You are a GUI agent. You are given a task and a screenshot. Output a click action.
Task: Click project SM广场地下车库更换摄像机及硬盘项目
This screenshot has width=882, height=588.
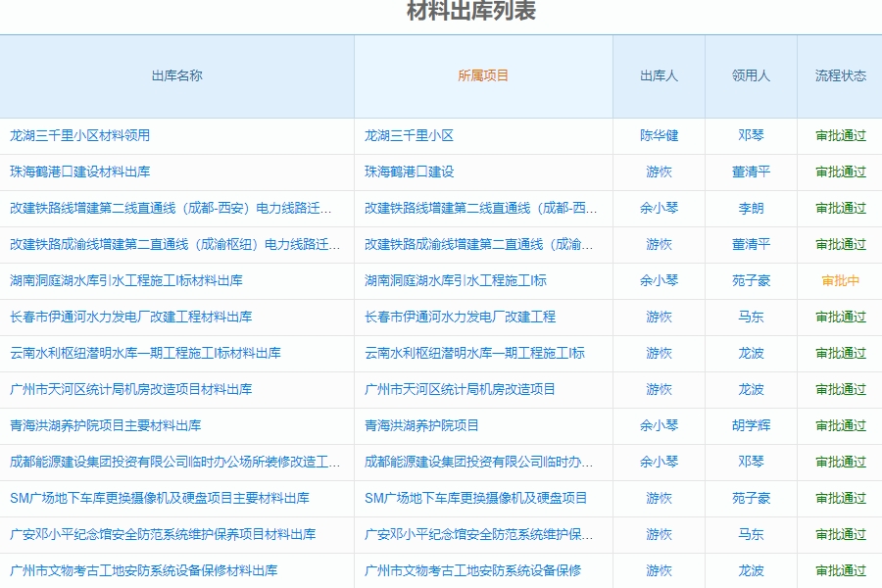click(476, 498)
